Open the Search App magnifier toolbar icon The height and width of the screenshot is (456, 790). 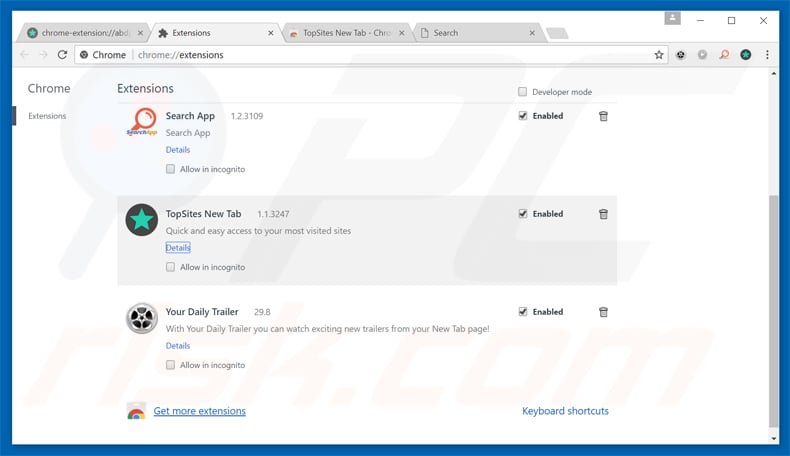pyautogui.click(x=724, y=55)
